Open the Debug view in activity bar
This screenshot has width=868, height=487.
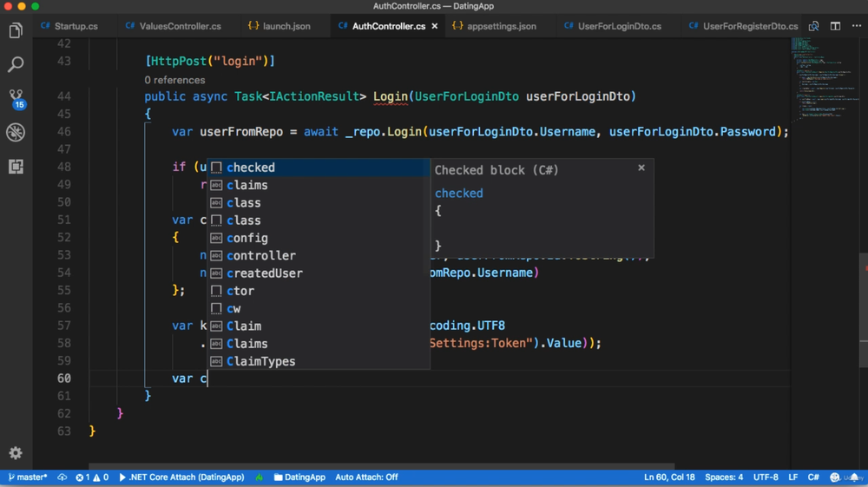16,132
